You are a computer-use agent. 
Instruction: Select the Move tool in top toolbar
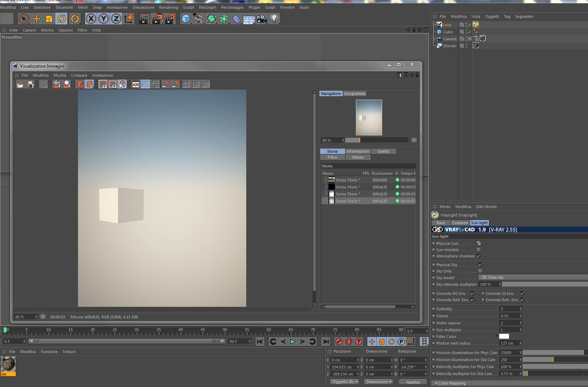pyautogui.click(x=36, y=19)
